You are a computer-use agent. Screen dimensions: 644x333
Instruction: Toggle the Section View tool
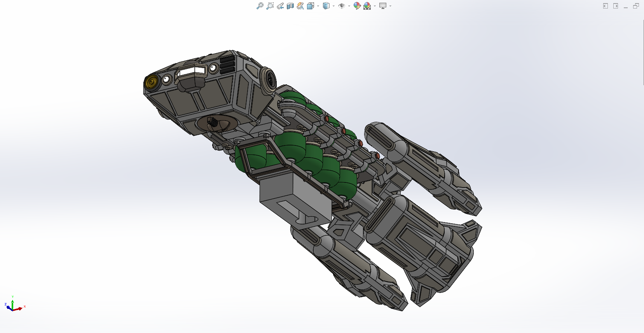(x=290, y=6)
